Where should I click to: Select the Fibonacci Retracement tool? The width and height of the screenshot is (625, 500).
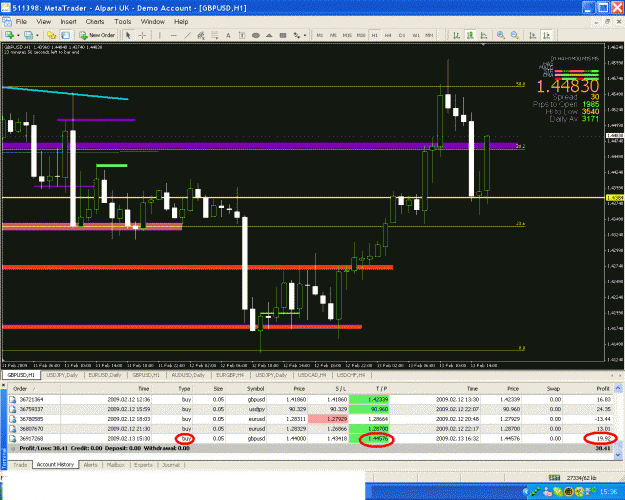tap(214, 35)
